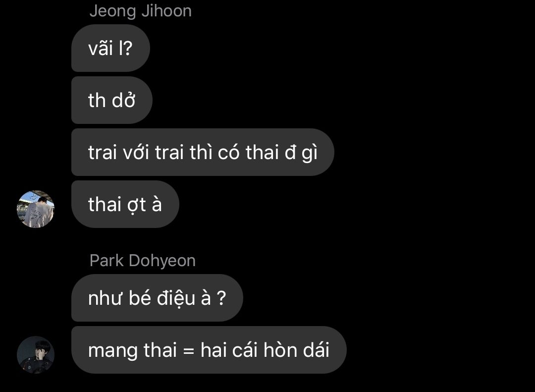The height and width of the screenshot is (392, 535).
Task: Tap the question mark in "như bé điệu à ?"
Action: (221, 298)
